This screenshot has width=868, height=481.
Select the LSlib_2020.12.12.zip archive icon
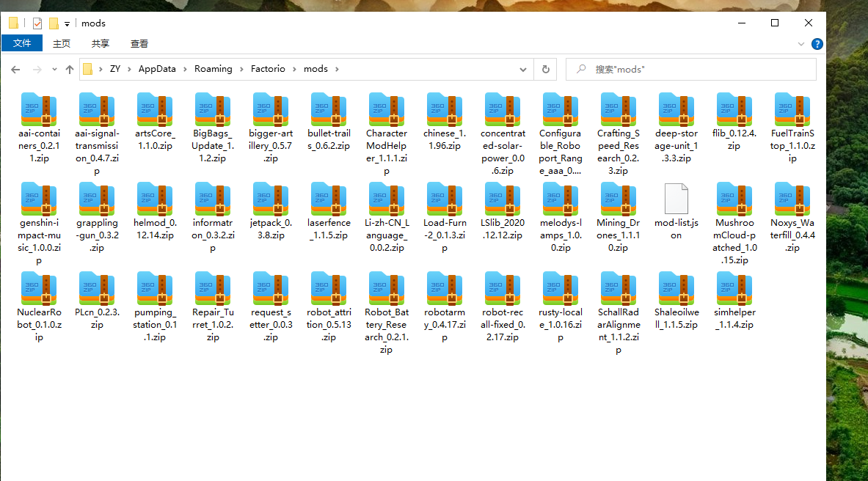pyautogui.click(x=503, y=199)
